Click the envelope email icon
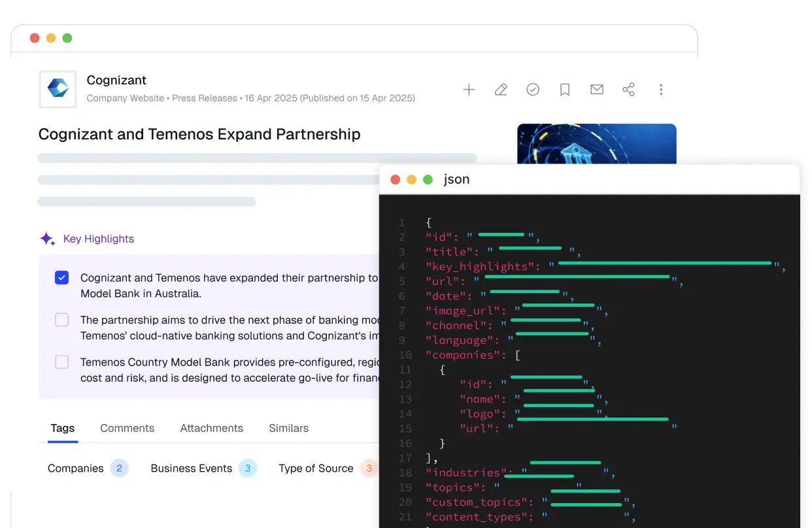Screen dimensions: 812x528 597,90
